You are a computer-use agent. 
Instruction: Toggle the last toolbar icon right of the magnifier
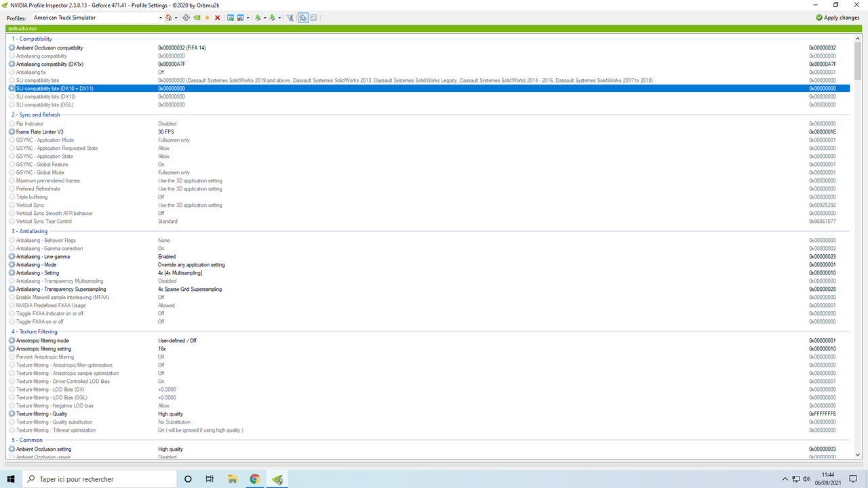313,18
